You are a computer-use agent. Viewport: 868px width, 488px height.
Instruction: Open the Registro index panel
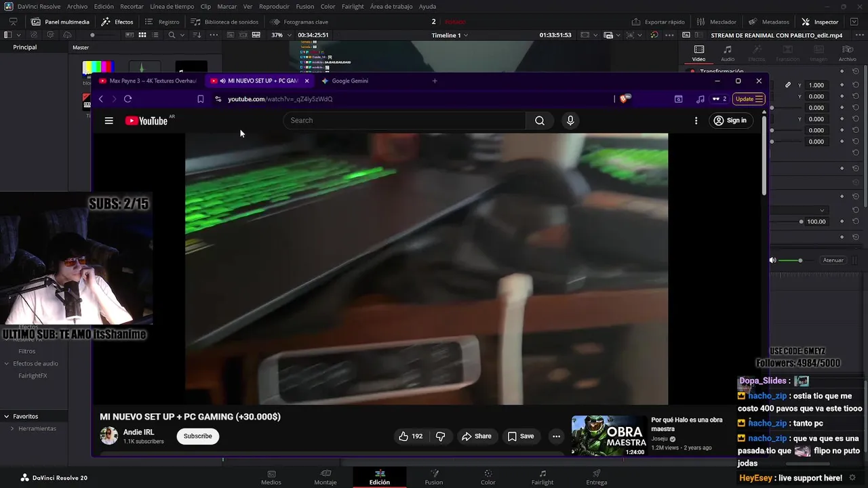[163, 22]
